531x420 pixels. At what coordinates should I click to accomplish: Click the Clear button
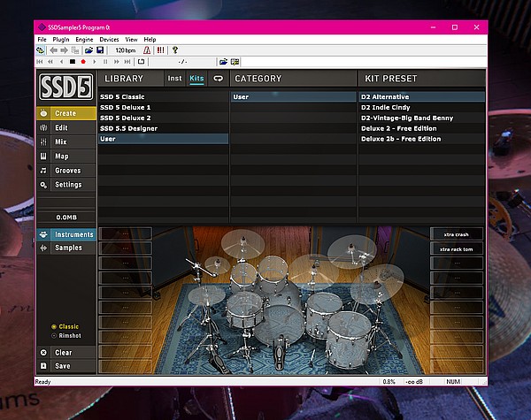(62, 353)
